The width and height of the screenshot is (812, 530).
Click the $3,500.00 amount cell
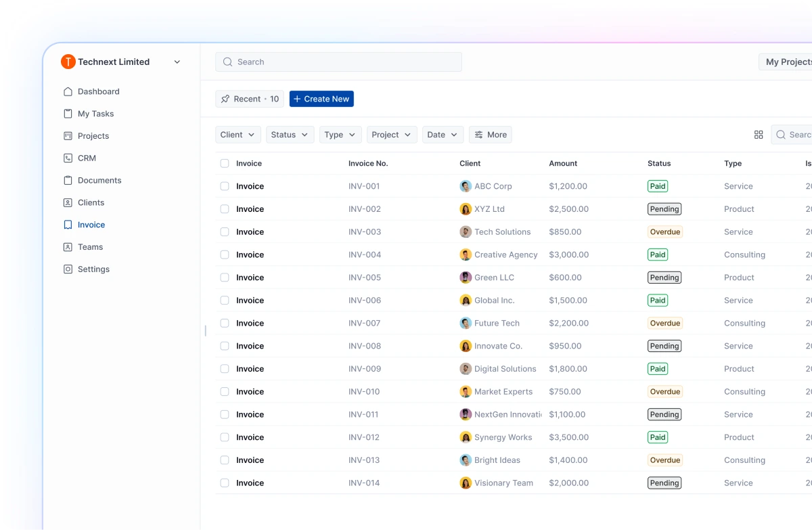[x=569, y=437]
